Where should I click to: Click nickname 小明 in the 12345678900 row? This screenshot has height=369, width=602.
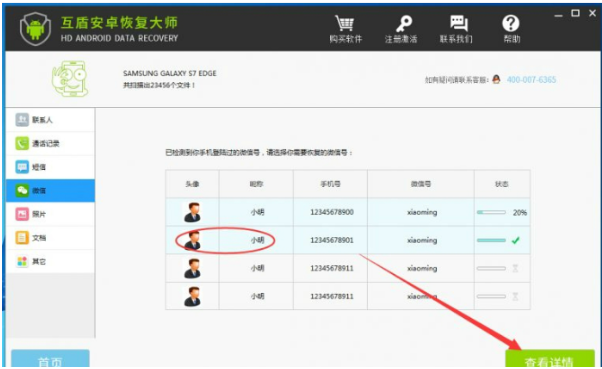point(257,212)
